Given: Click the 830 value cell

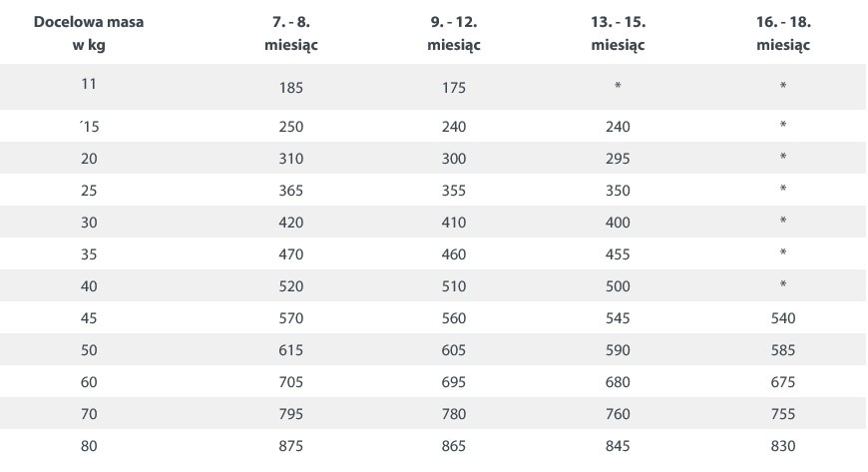Looking at the screenshot, I should 783,446.
